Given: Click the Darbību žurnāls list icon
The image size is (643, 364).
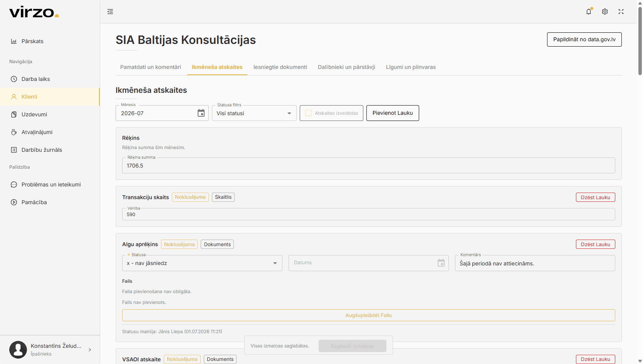Looking at the screenshot, I should pyautogui.click(x=14, y=150).
